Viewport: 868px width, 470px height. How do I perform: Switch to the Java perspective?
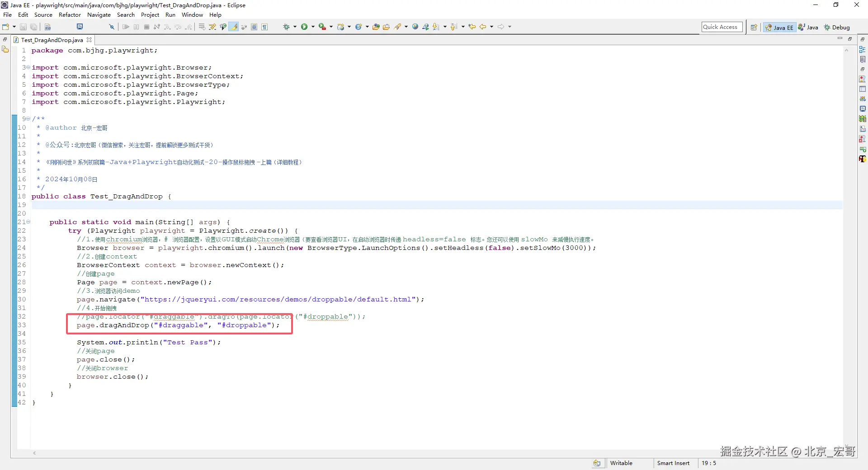point(808,27)
